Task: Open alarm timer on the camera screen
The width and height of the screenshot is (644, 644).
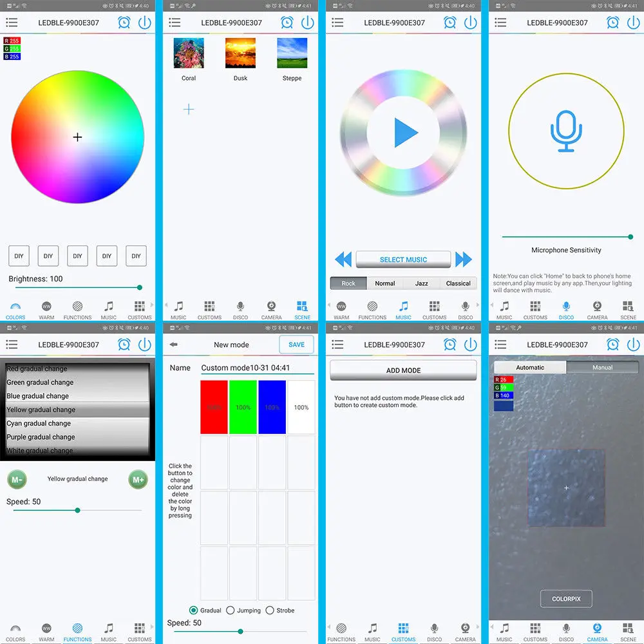Action: (613, 344)
